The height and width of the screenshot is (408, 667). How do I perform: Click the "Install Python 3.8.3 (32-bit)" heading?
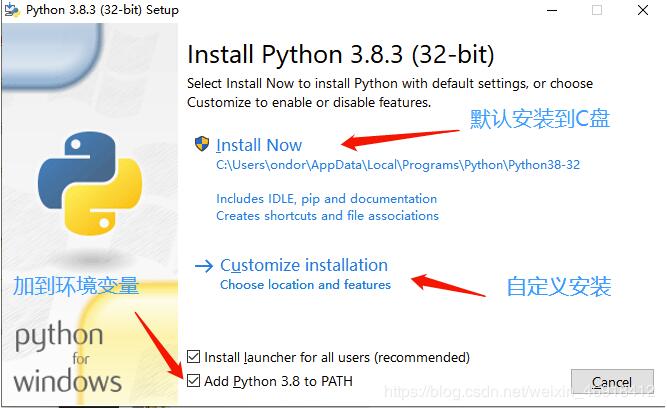click(340, 53)
